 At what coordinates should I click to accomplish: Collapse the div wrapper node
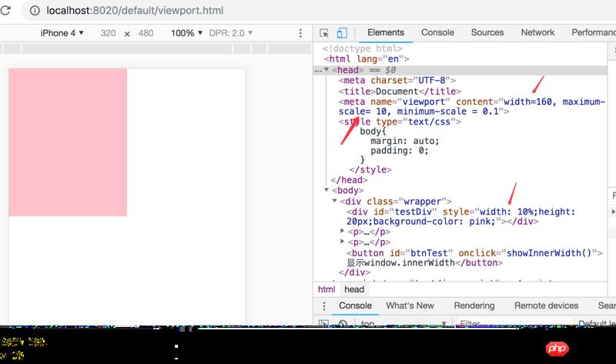335,201
